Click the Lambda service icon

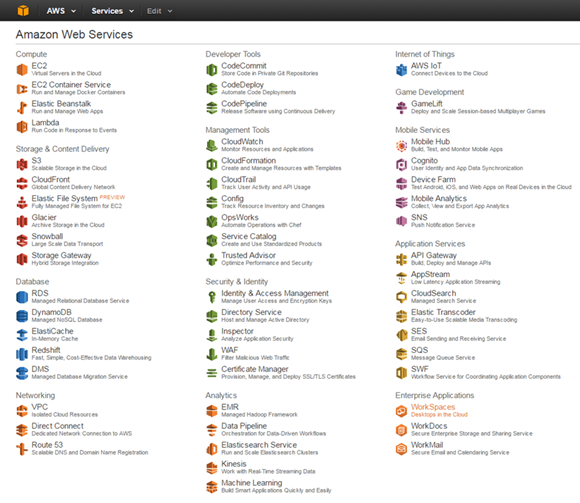22,126
